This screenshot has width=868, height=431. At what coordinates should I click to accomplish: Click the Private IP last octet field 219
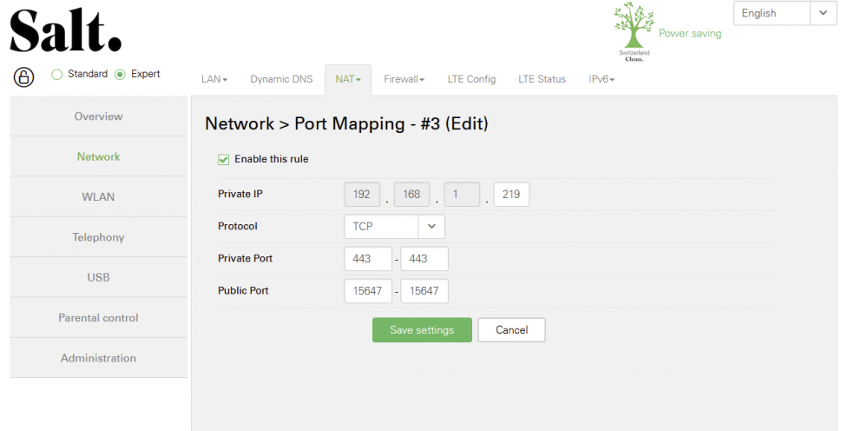tap(511, 195)
